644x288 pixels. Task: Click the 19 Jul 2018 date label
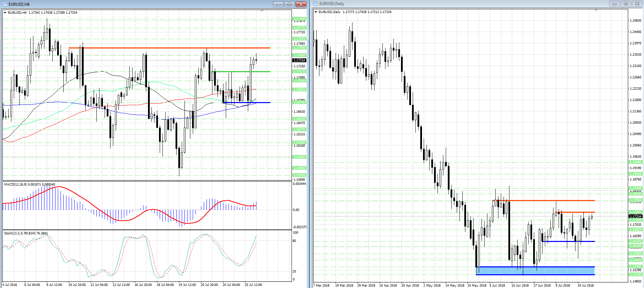click(x=585, y=286)
